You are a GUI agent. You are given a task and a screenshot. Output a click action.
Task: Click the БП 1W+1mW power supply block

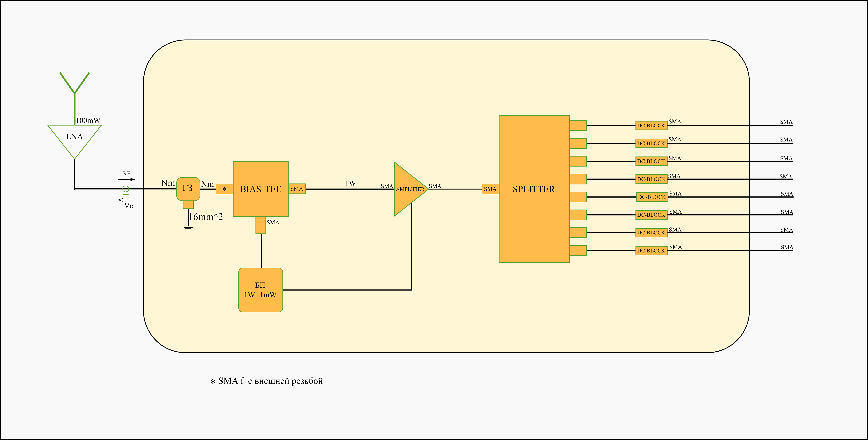261,290
